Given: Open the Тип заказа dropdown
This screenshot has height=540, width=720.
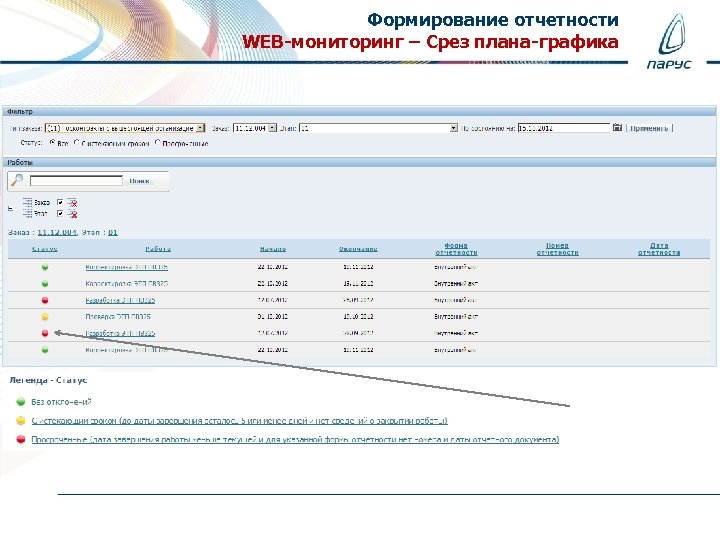Looking at the screenshot, I should (x=125, y=128).
